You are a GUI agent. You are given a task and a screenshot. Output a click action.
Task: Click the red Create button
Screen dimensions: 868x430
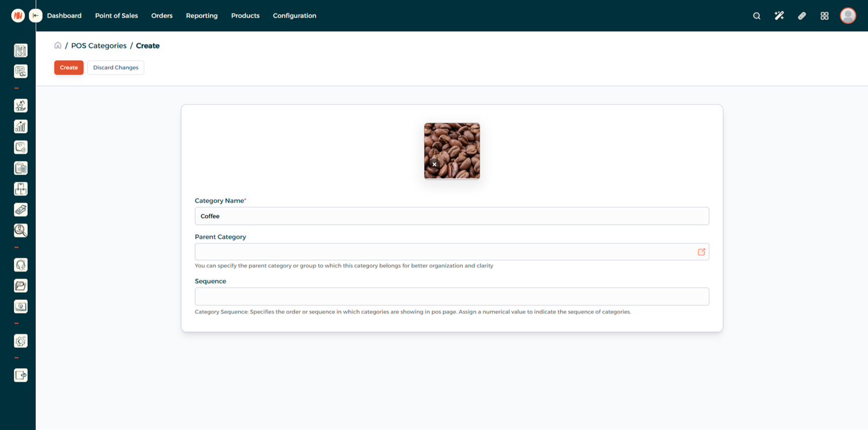point(69,68)
